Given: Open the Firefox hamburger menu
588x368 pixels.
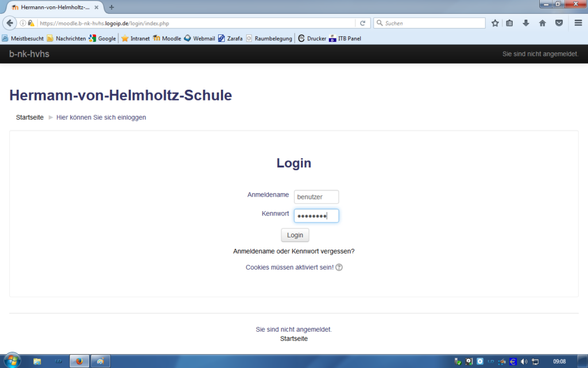Looking at the screenshot, I should pyautogui.click(x=578, y=23).
